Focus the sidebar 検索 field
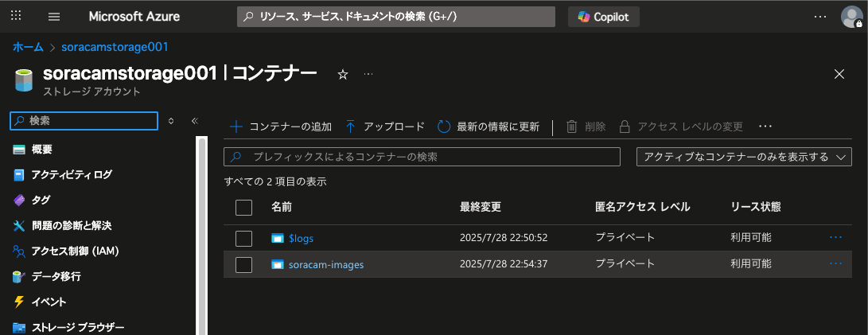Screen dimensions: 868x335 84,120
